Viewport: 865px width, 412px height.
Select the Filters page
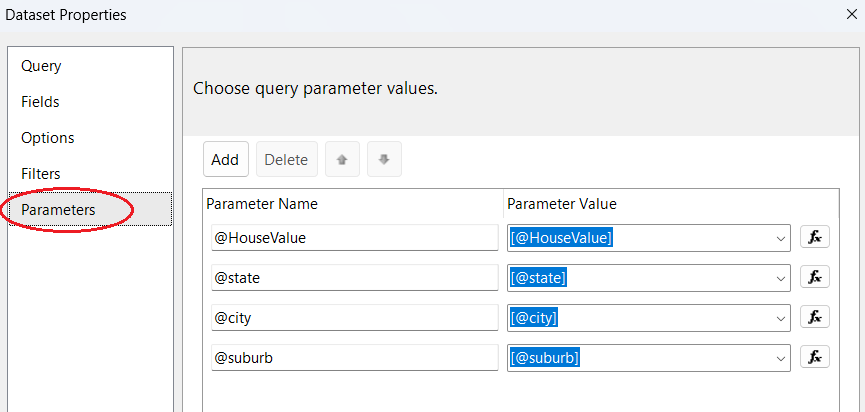click(x=40, y=174)
